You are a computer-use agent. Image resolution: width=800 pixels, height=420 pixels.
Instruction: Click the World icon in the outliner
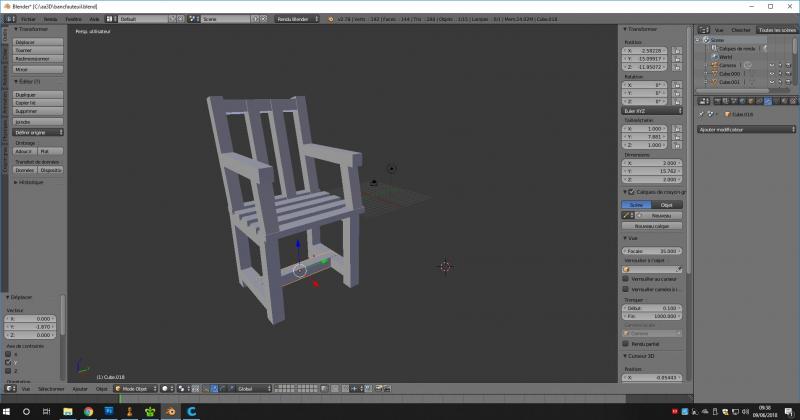(x=713, y=57)
